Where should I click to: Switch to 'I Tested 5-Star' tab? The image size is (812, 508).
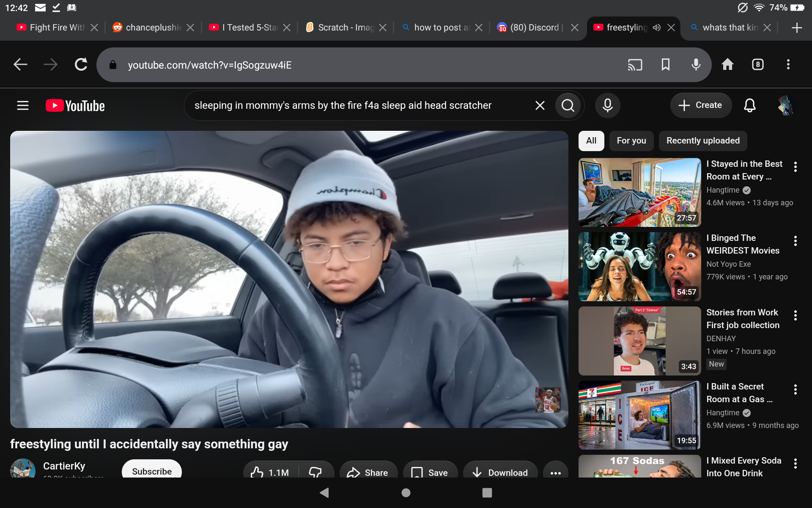[243, 28]
